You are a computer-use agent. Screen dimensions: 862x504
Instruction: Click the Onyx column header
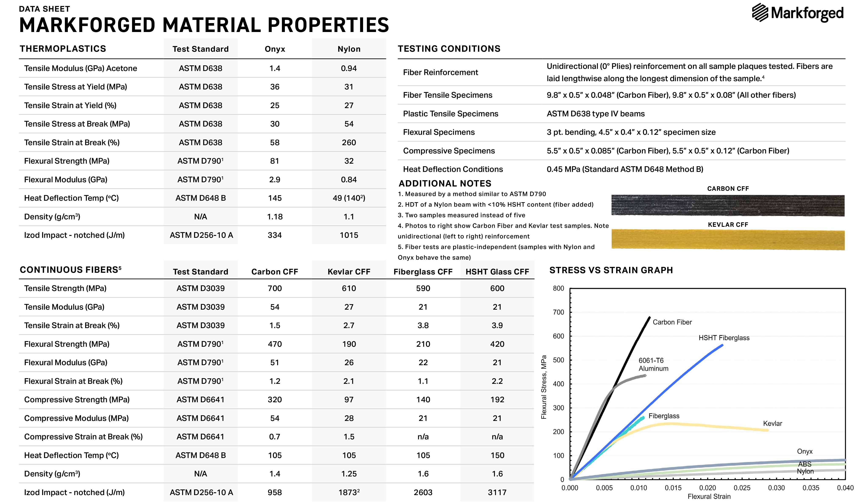click(x=275, y=49)
